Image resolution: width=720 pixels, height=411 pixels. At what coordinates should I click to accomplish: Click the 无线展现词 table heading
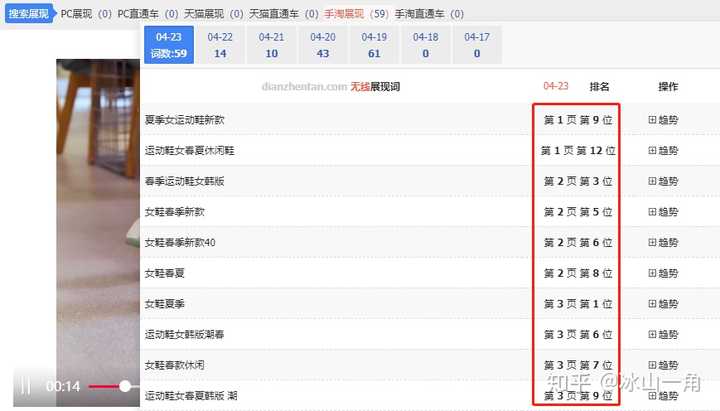[x=375, y=86]
